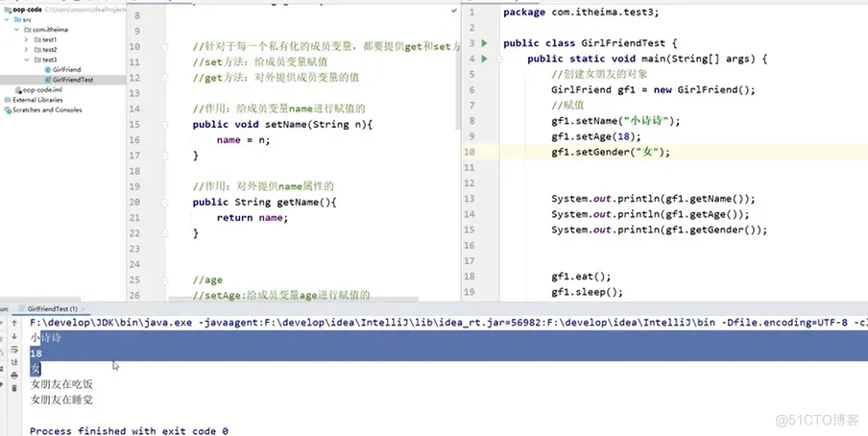Screen dimensions: 868x436
Task: Click the run gutter icon beside class GirlFriendTest
Action: [x=484, y=43]
